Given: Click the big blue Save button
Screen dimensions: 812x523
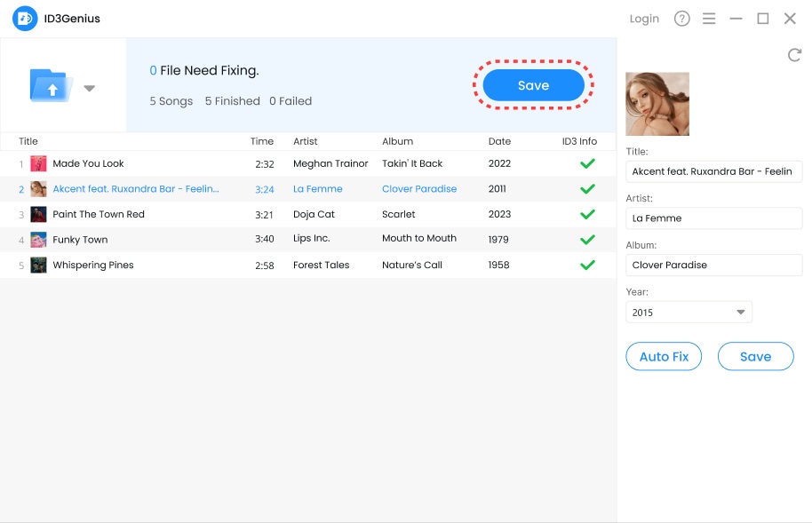Looking at the screenshot, I should [533, 85].
